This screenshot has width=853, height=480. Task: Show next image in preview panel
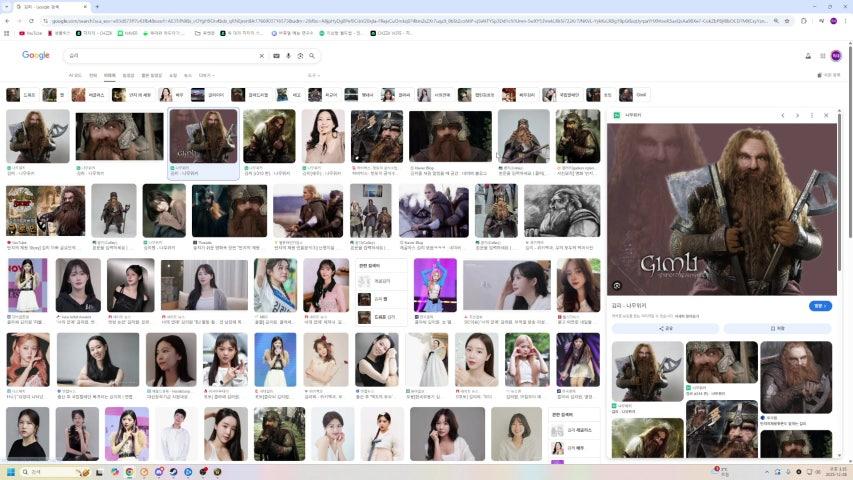pyautogui.click(x=797, y=115)
